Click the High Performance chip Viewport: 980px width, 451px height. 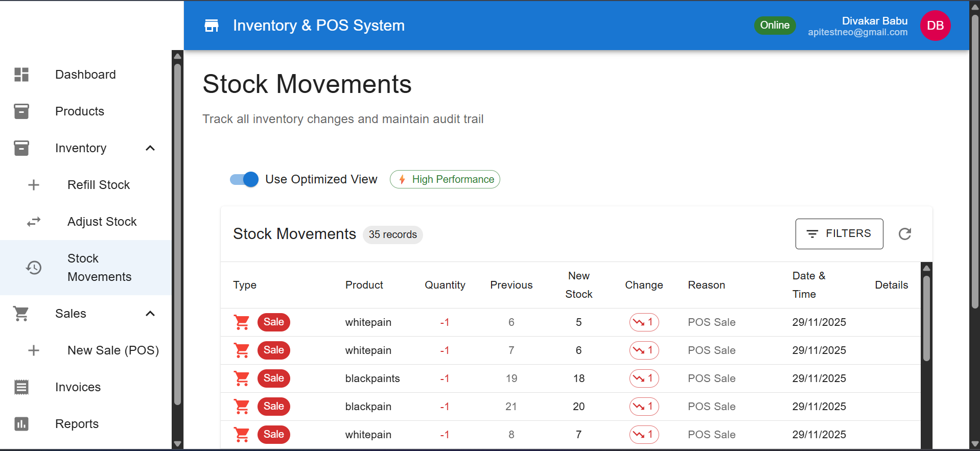(x=445, y=179)
